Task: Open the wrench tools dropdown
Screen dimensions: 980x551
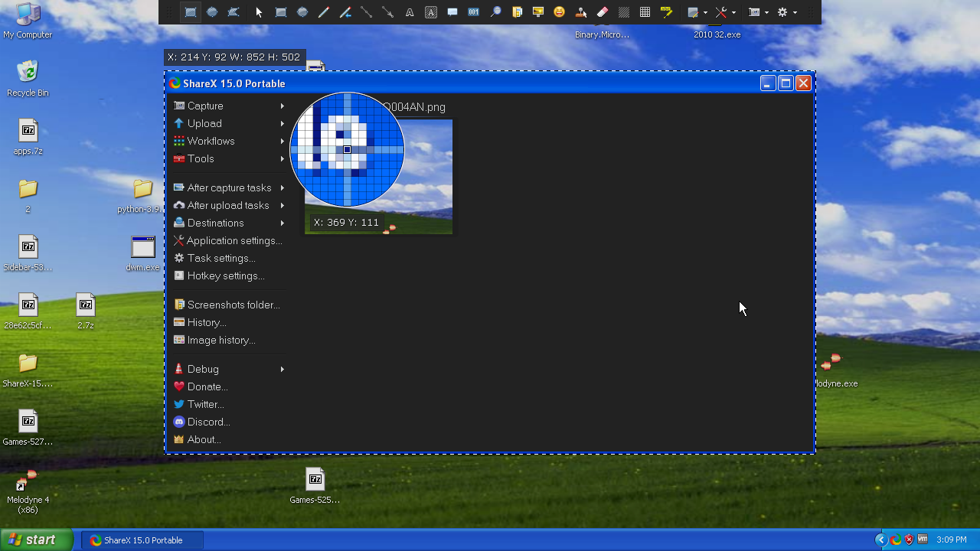Action: click(x=725, y=12)
